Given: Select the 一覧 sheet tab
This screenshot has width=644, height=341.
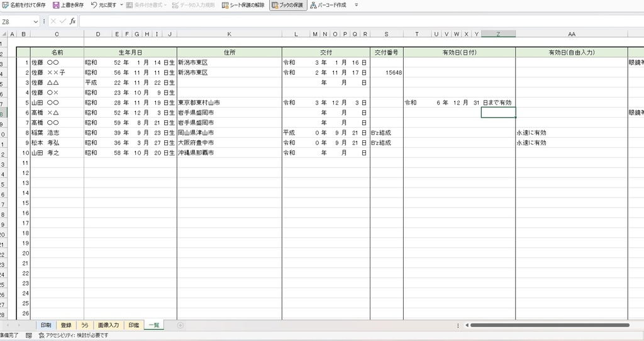Looking at the screenshot, I should [154, 325].
